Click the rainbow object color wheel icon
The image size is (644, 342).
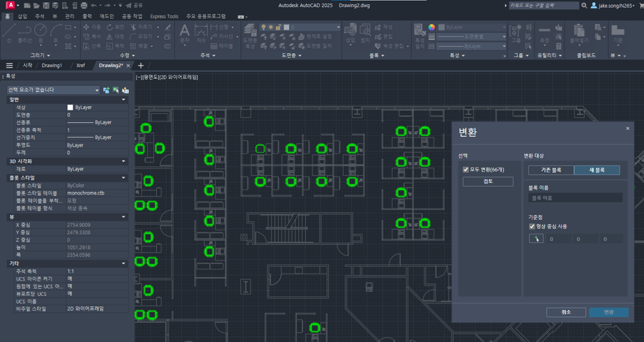click(x=431, y=27)
